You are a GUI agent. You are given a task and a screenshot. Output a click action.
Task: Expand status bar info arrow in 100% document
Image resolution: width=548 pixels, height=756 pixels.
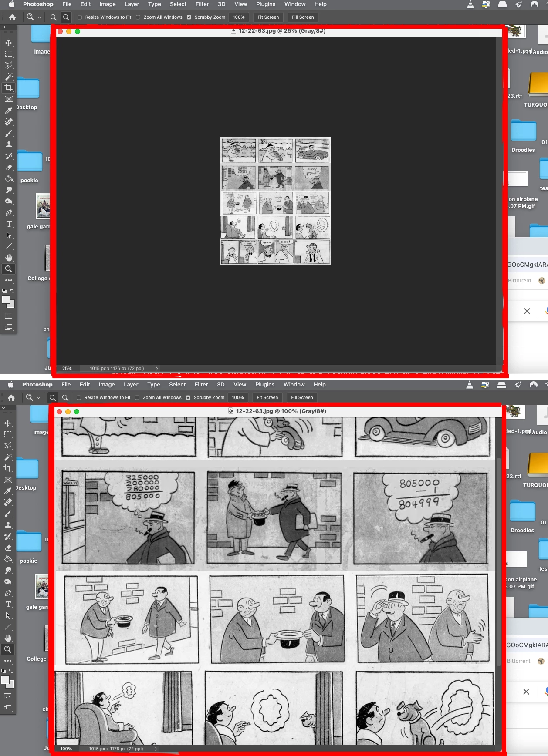click(156, 749)
